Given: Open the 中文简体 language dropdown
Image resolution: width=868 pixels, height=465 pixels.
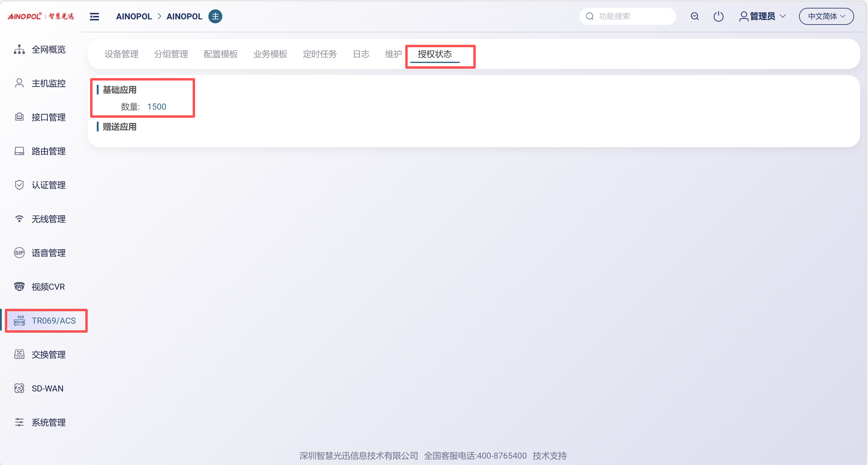Looking at the screenshot, I should click(x=826, y=16).
